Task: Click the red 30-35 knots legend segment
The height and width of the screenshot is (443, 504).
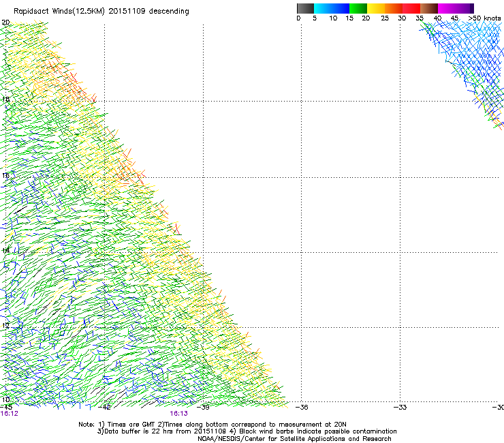Action: (x=411, y=8)
